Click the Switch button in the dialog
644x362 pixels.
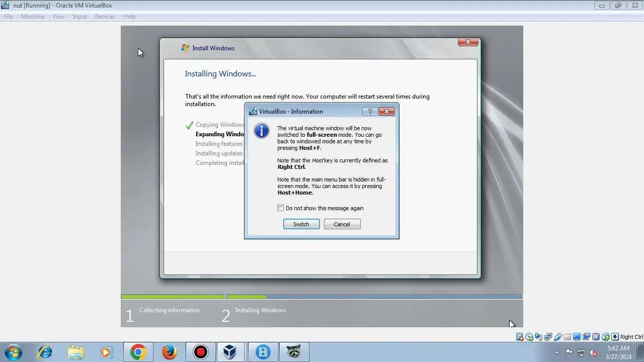point(301,224)
